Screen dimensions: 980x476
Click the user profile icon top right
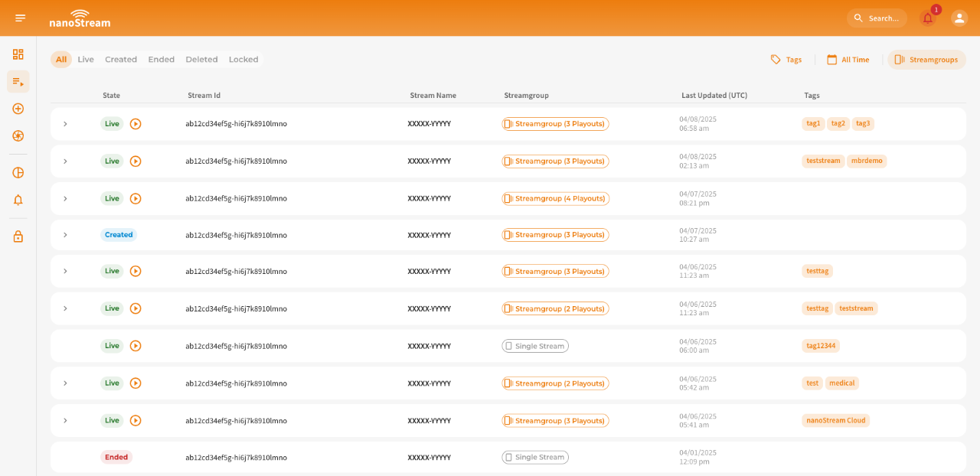tap(959, 17)
